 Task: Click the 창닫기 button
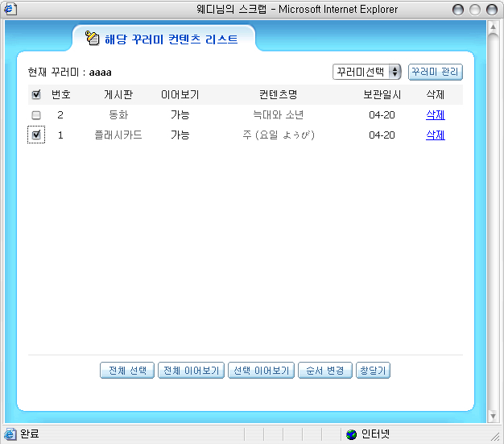pos(373,371)
